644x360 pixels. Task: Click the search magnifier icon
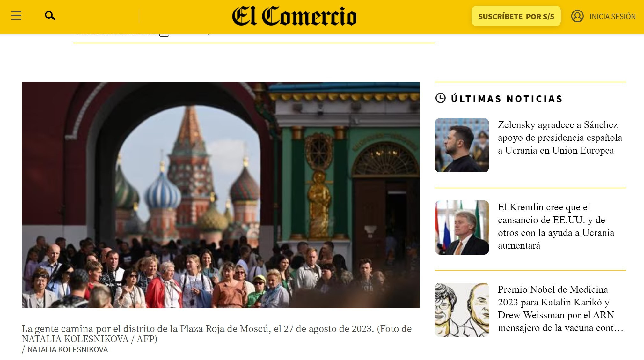point(50,15)
